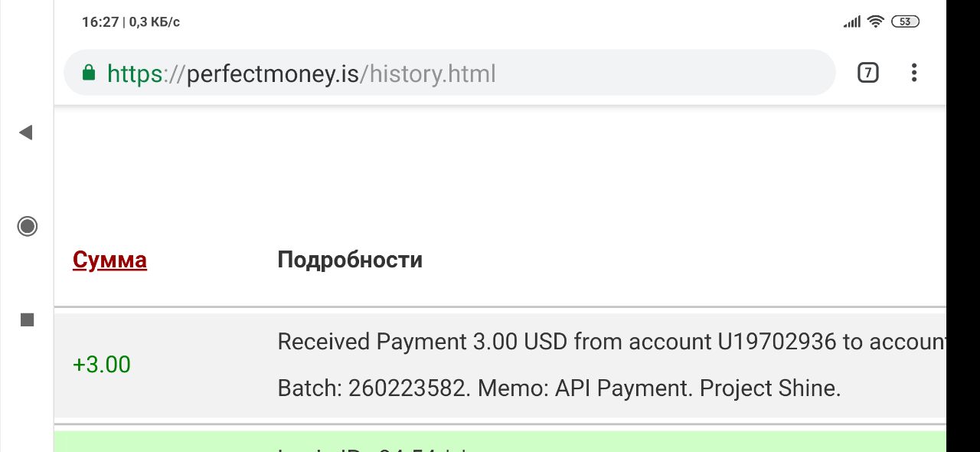Tap the cellular signal strength icon

(x=852, y=22)
